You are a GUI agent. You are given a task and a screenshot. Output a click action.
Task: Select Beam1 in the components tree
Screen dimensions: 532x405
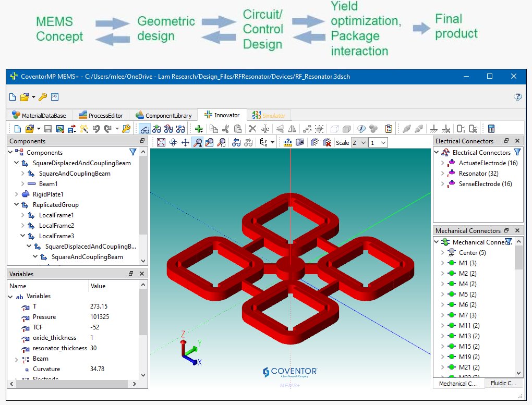(48, 184)
